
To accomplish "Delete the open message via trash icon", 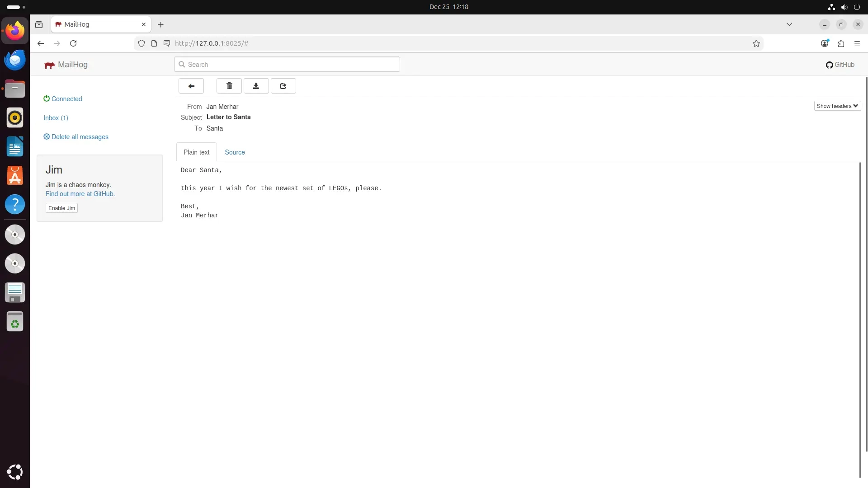I will click(229, 86).
